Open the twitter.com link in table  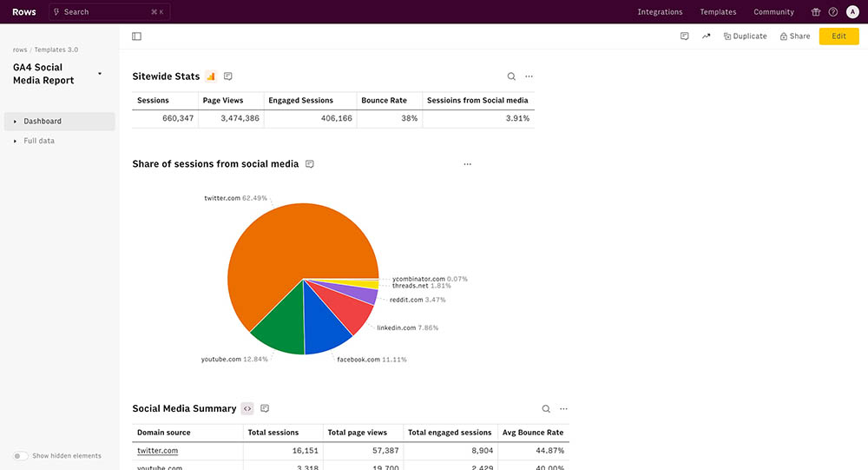(x=158, y=451)
